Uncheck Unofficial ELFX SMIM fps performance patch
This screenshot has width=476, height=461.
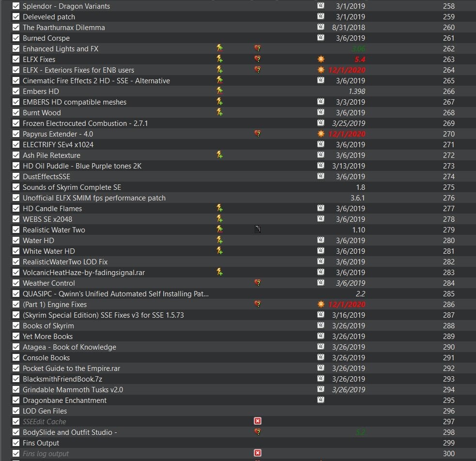coord(16,198)
